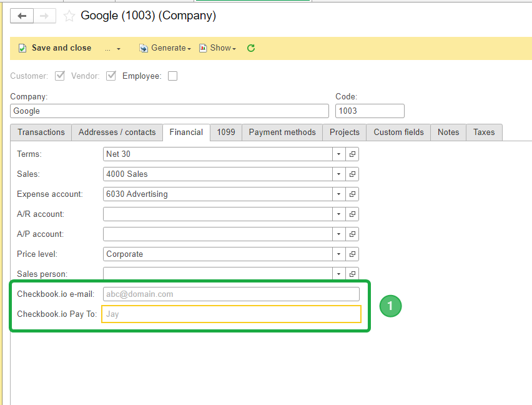Viewport: 532px width, 405px height.
Task: Click the Sales field showing 4000 Sales
Action: (218, 174)
